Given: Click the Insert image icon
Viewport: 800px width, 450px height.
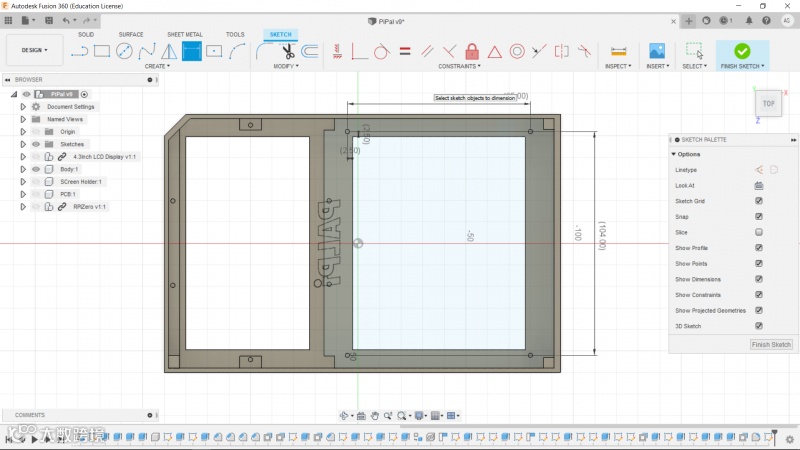Looking at the screenshot, I should pos(657,51).
